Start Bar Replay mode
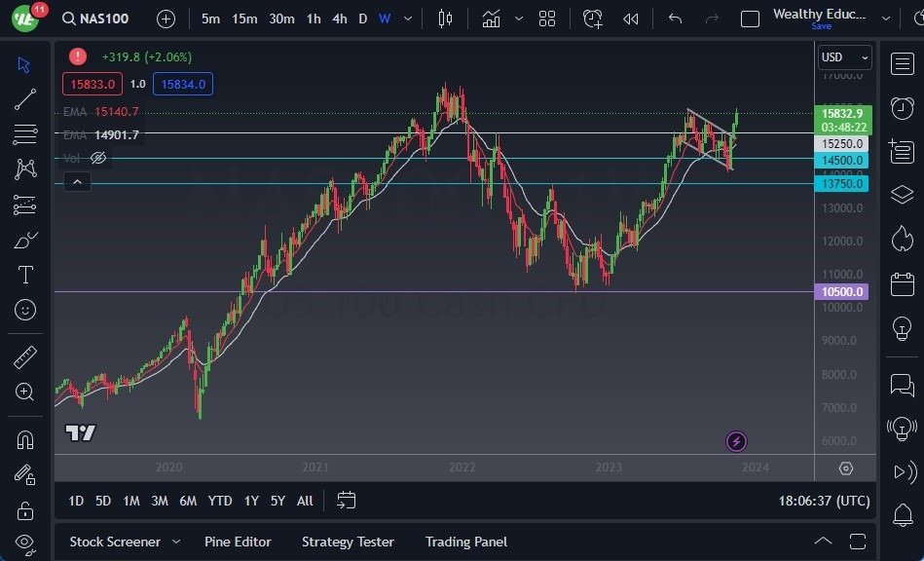The width and height of the screenshot is (924, 561). click(630, 18)
